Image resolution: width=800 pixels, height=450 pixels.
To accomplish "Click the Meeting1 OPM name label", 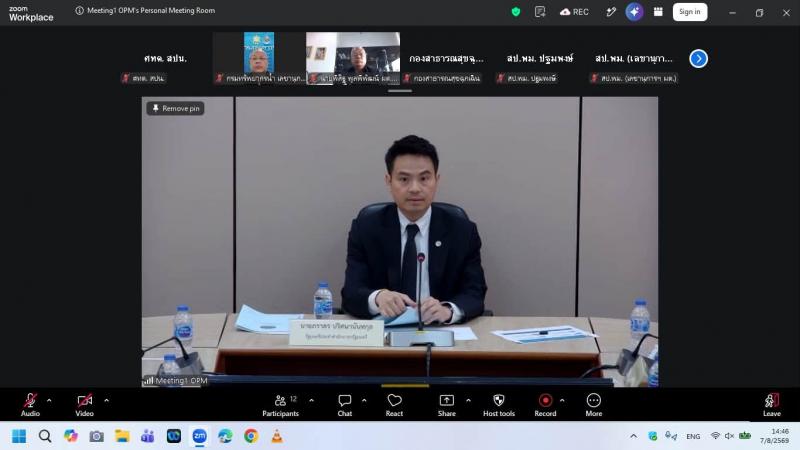I will click(177, 381).
